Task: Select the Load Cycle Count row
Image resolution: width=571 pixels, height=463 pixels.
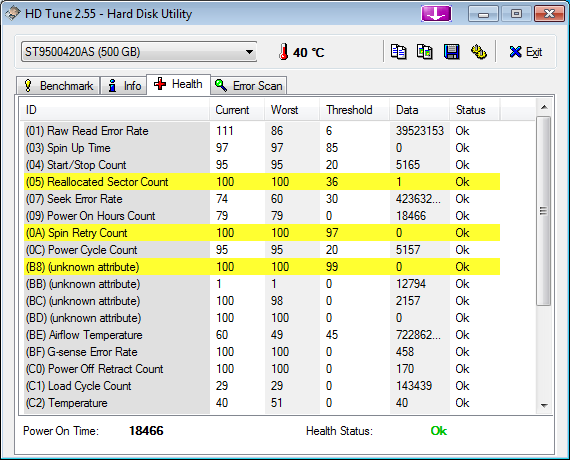Action: [262, 386]
